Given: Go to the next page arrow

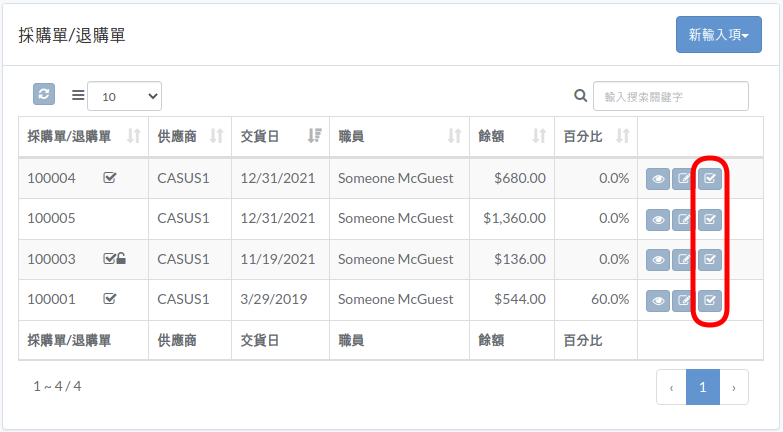Looking at the screenshot, I should pos(734,387).
